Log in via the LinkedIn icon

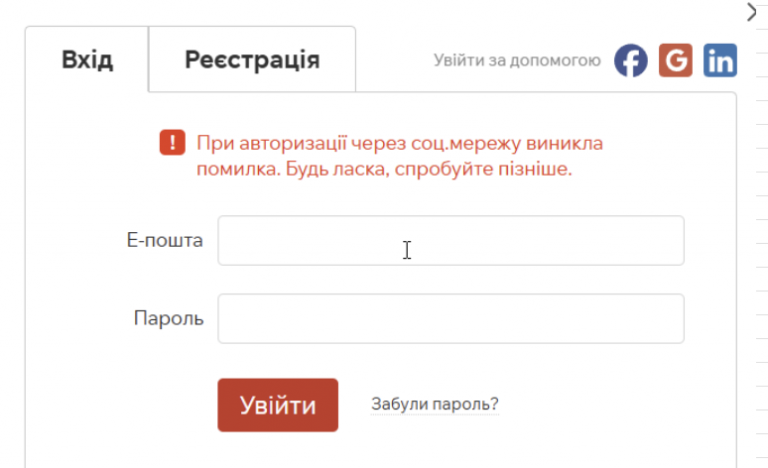[720, 60]
